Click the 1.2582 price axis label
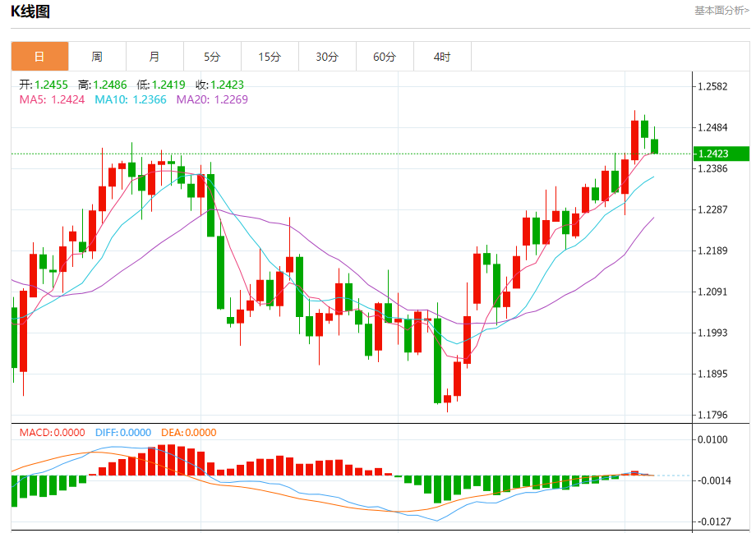 tap(712, 87)
